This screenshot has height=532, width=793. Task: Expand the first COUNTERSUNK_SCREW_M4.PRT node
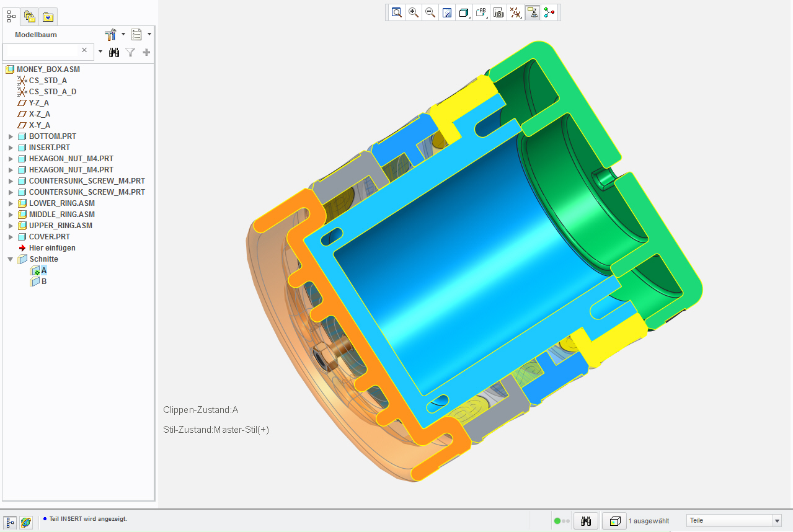tap(11, 181)
